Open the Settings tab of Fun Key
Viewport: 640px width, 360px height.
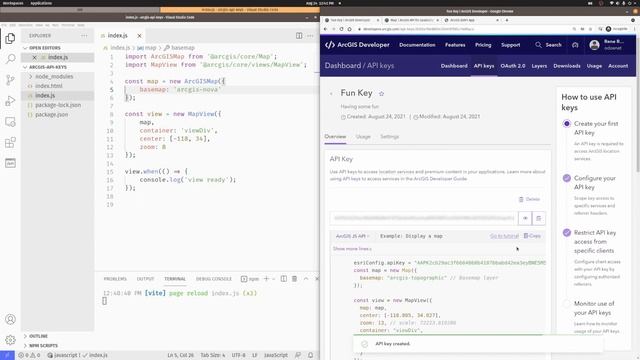tap(389, 137)
